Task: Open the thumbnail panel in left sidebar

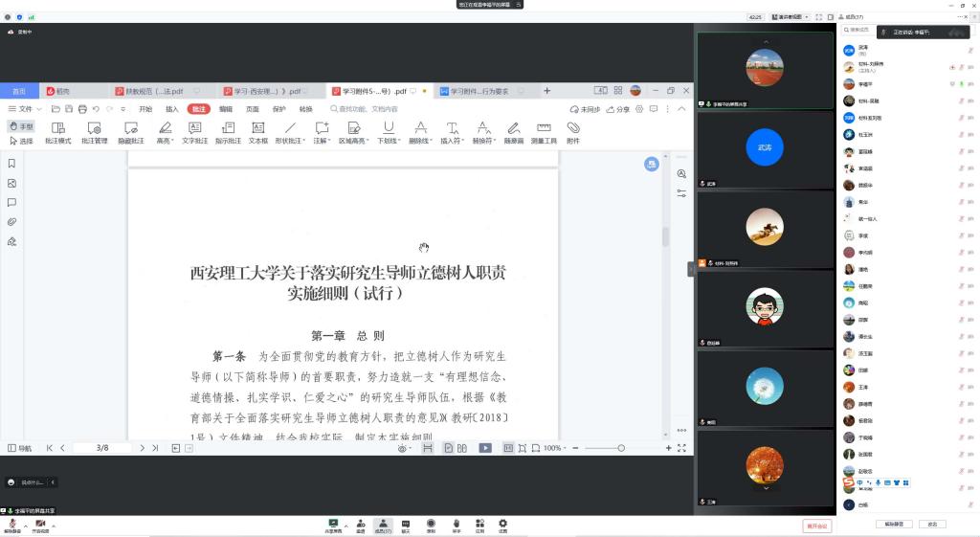Action: (x=11, y=183)
